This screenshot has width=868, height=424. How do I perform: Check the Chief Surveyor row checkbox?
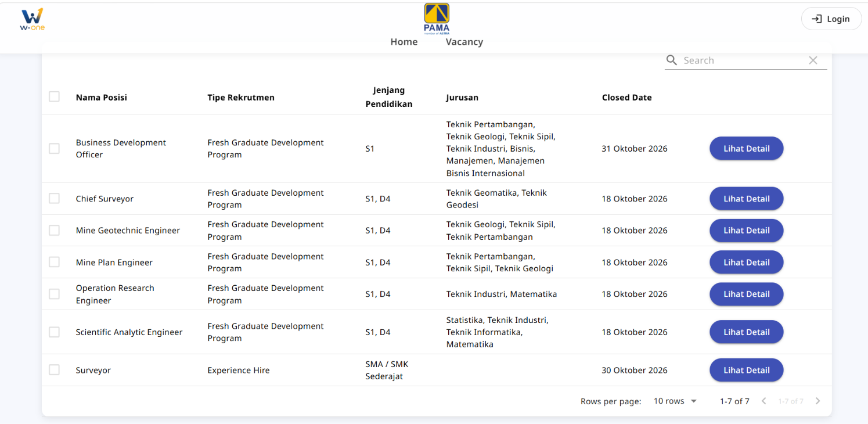point(54,199)
